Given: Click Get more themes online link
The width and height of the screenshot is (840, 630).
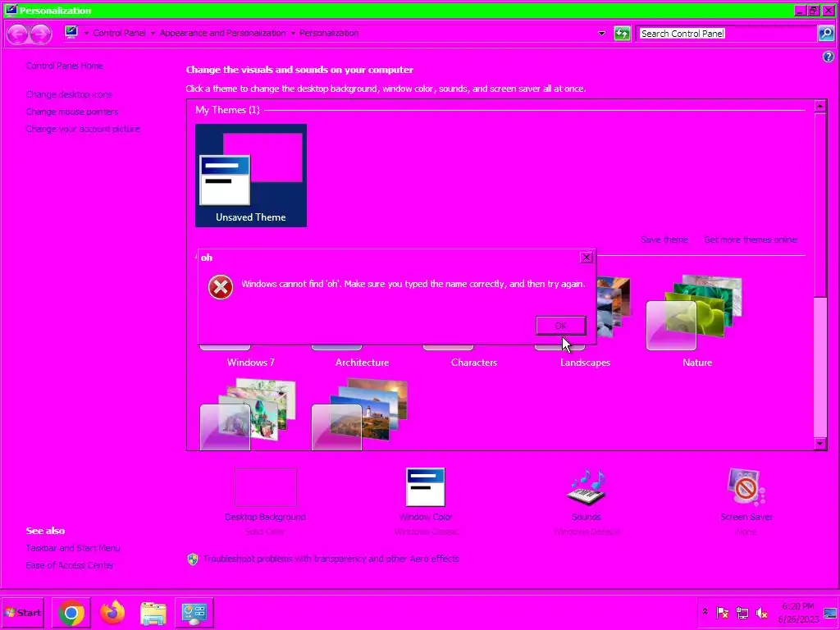Looking at the screenshot, I should tap(751, 240).
